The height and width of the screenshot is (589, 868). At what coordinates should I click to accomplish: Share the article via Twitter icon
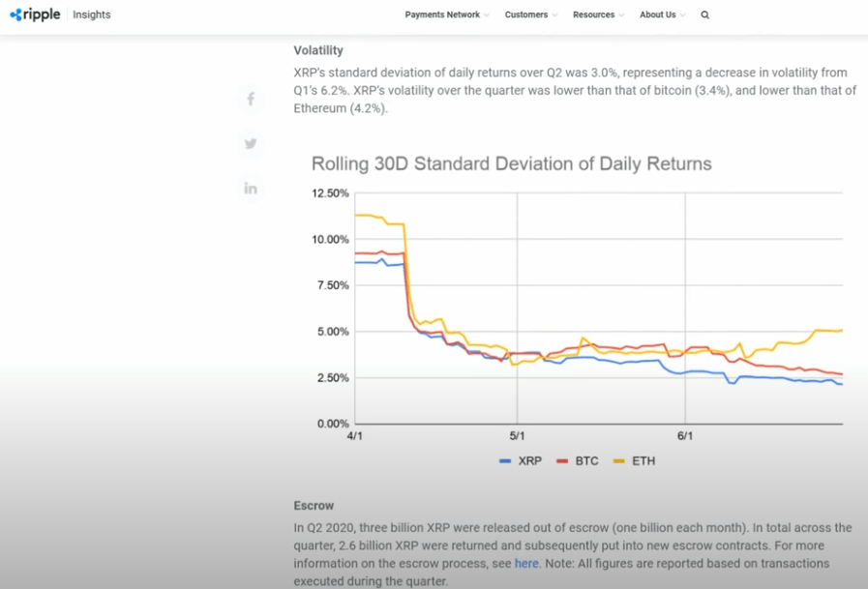click(x=251, y=143)
